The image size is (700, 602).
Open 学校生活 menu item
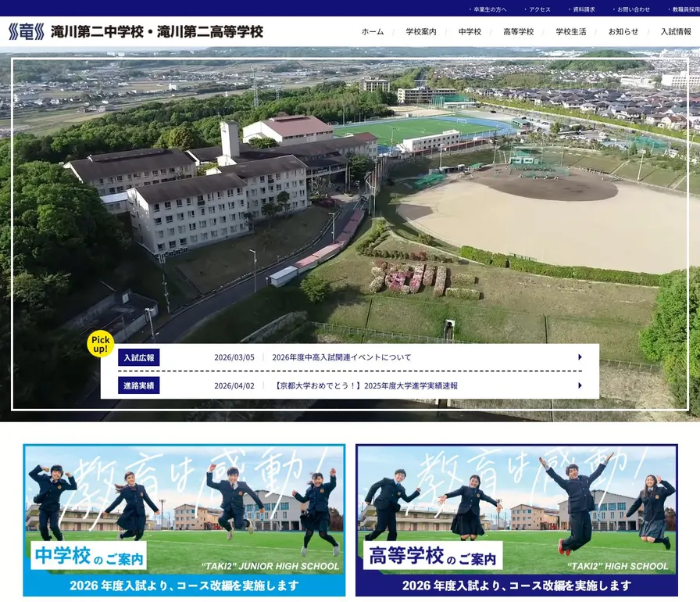(571, 32)
